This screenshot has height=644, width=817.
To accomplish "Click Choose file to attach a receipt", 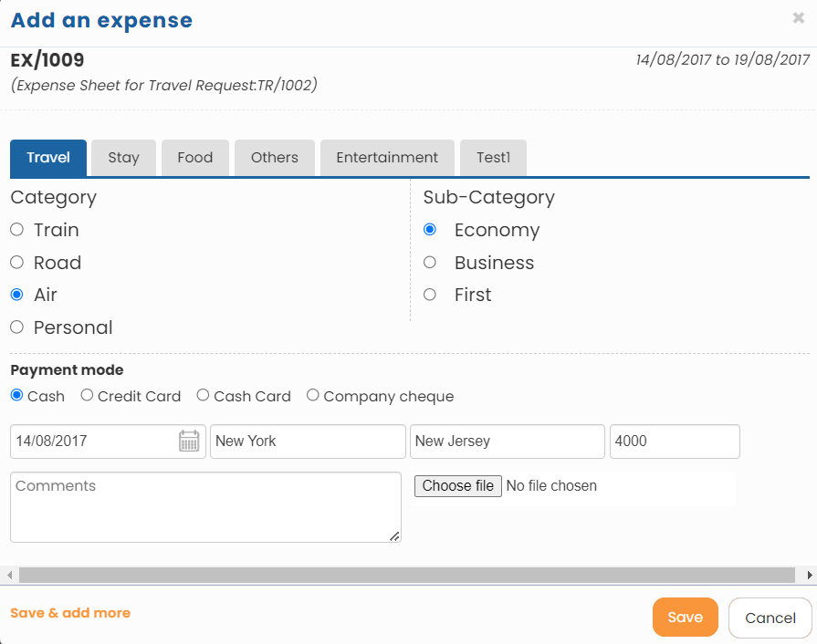I will click(457, 485).
